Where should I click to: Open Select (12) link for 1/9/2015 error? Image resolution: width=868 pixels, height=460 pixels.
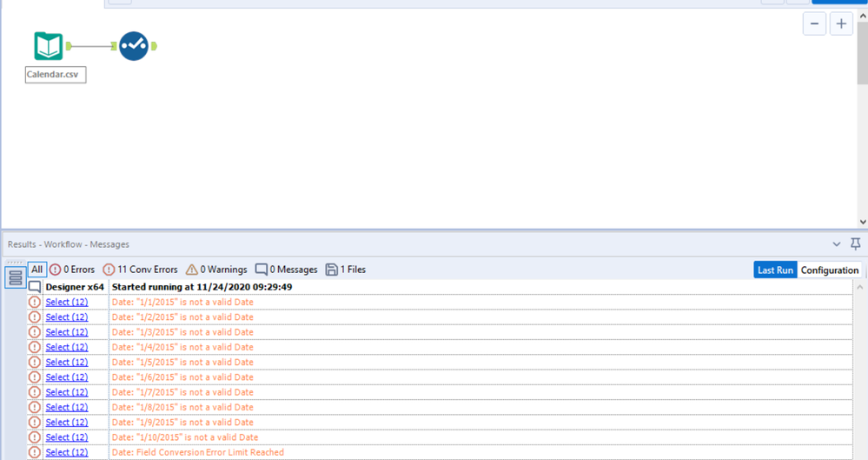point(66,423)
